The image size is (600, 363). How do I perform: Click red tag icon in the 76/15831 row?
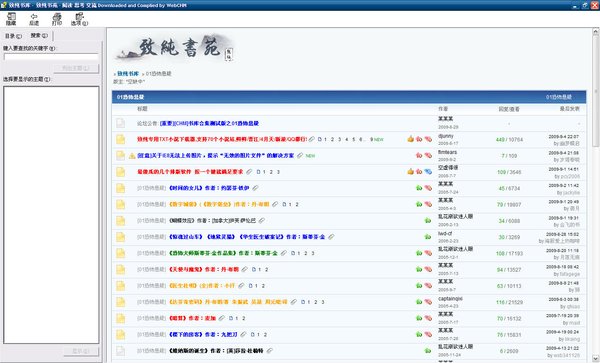click(x=428, y=334)
